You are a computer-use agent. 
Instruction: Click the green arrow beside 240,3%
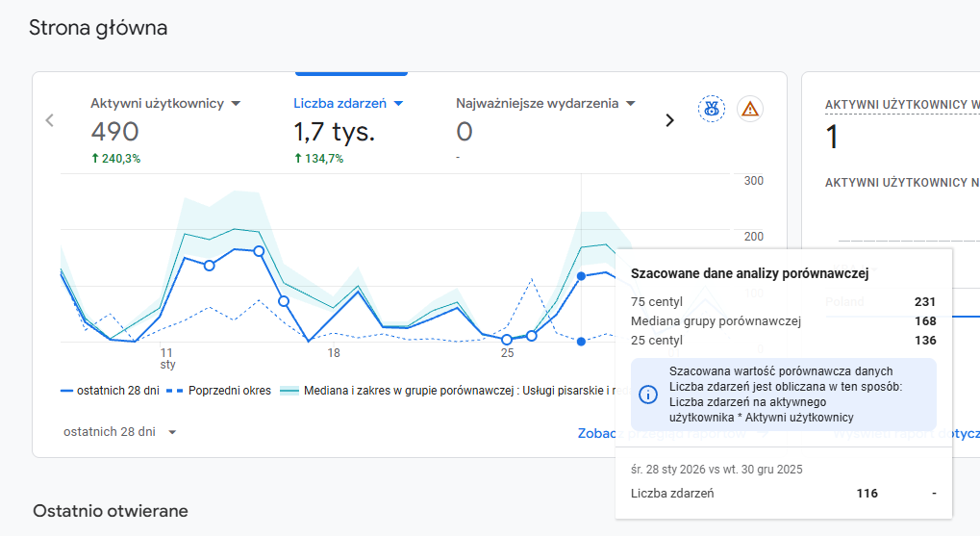(95, 159)
